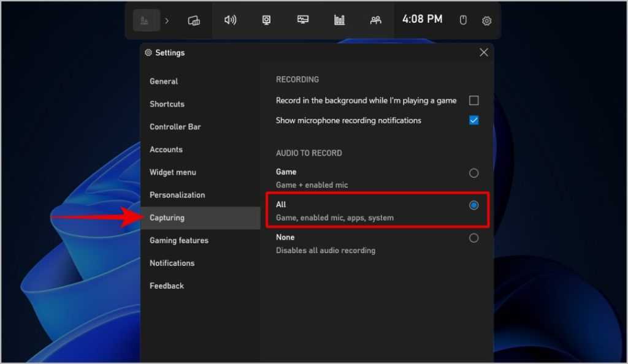Select the All audio radio button
Image resolution: width=628 pixels, height=364 pixels.
473,205
